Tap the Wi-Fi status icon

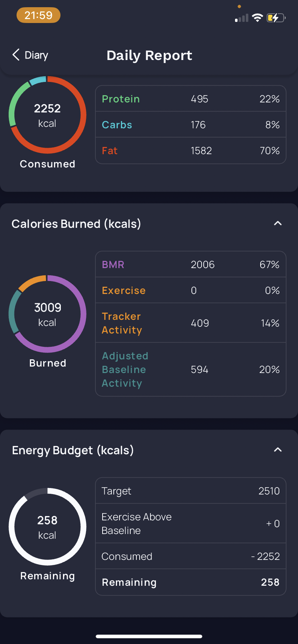(x=257, y=18)
